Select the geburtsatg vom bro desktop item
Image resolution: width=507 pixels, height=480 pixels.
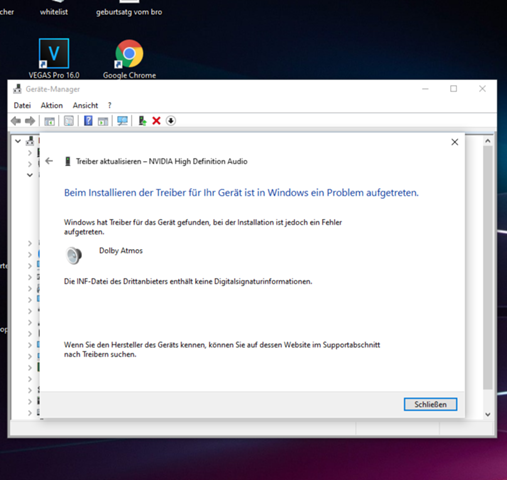point(129,12)
